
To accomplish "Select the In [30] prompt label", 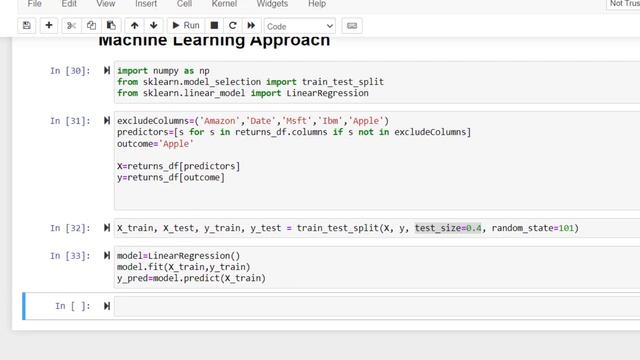I will click(70, 71).
